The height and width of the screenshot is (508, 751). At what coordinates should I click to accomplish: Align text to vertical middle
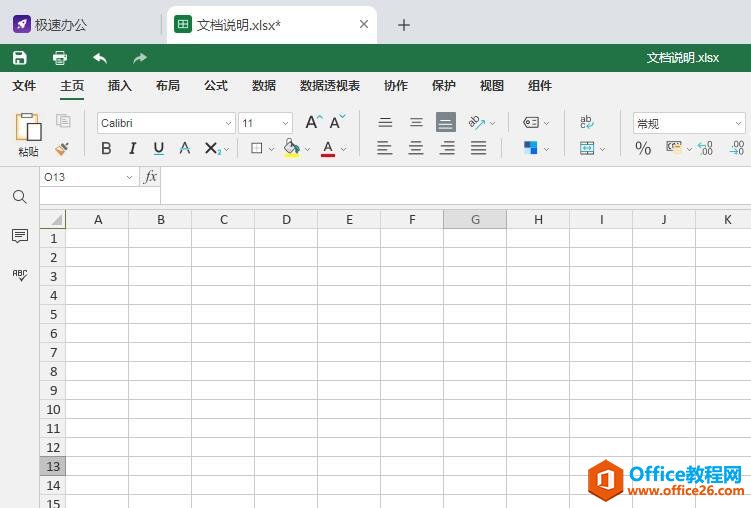click(x=416, y=123)
